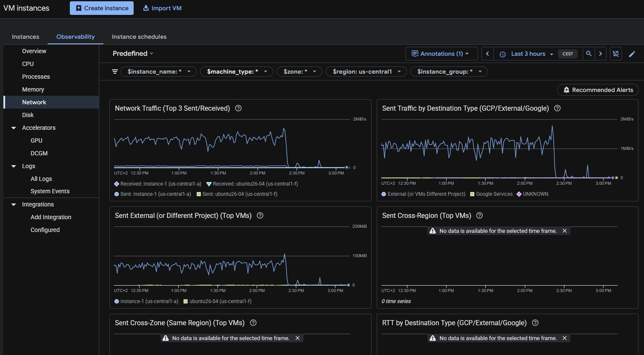Image resolution: width=644 pixels, height=355 pixels.
Task: Toggle Received: instance-1 legend series
Action: click(x=158, y=184)
